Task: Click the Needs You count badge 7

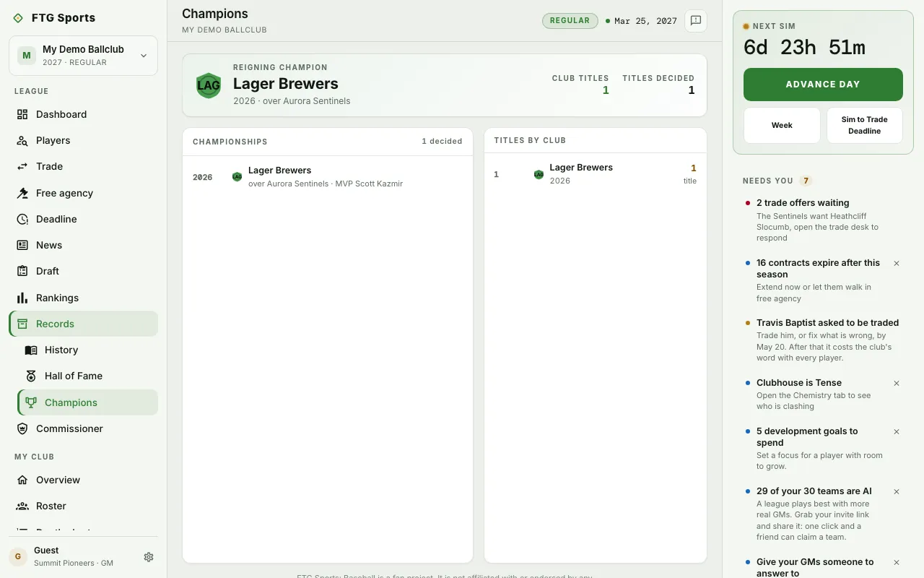Action: (x=806, y=181)
